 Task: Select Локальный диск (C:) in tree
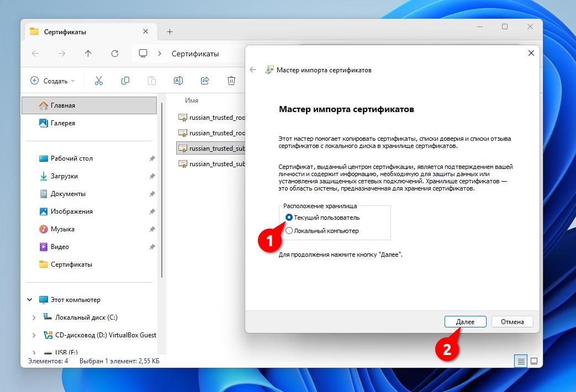coord(86,317)
